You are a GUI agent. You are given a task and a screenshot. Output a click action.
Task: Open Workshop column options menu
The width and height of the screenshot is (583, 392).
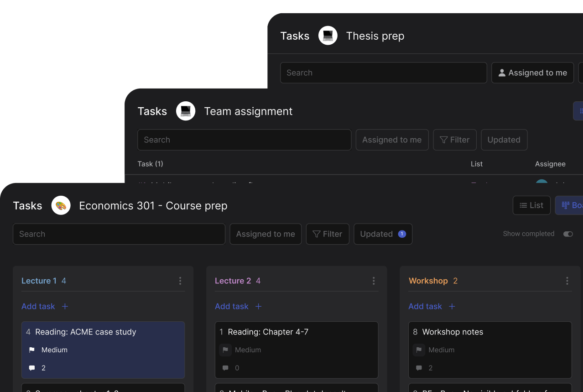pos(567,281)
